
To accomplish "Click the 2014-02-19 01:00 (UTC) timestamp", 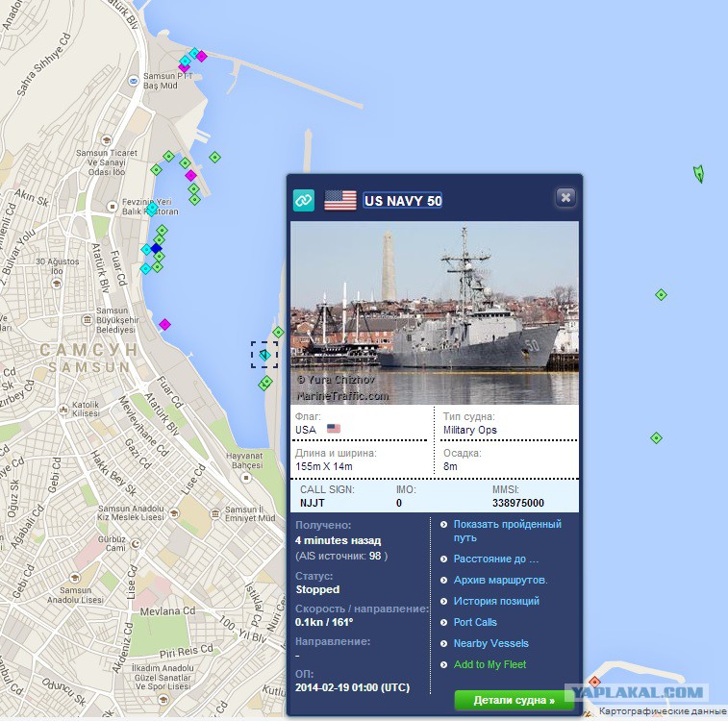I will coord(352,687).
